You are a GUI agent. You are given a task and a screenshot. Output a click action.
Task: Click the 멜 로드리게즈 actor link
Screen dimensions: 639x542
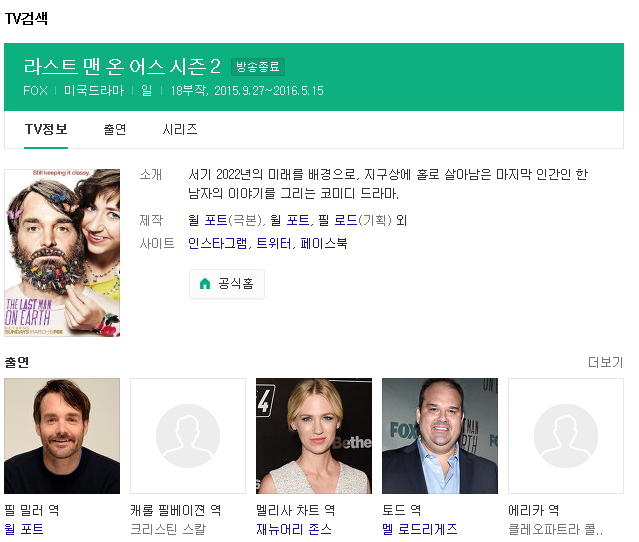[420, 529]
